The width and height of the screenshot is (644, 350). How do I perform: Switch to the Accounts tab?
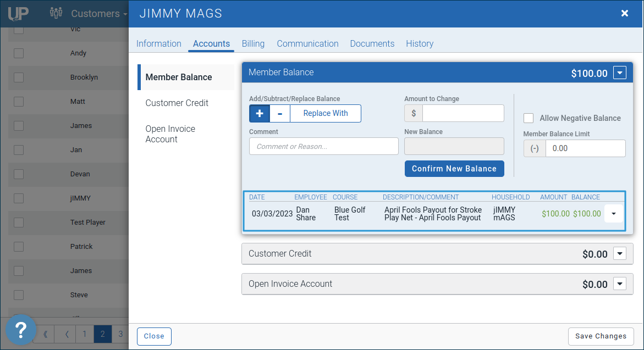(211, 43)
